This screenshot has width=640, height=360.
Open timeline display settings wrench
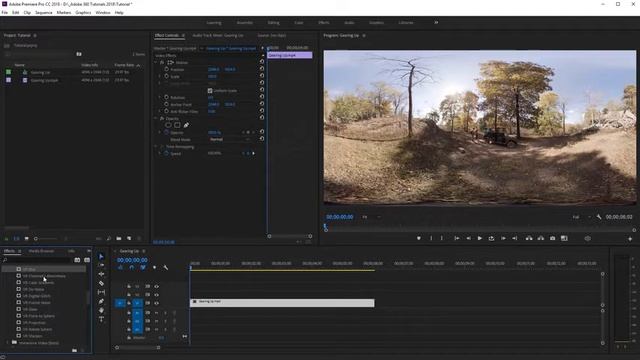click(x=166, y=268)
